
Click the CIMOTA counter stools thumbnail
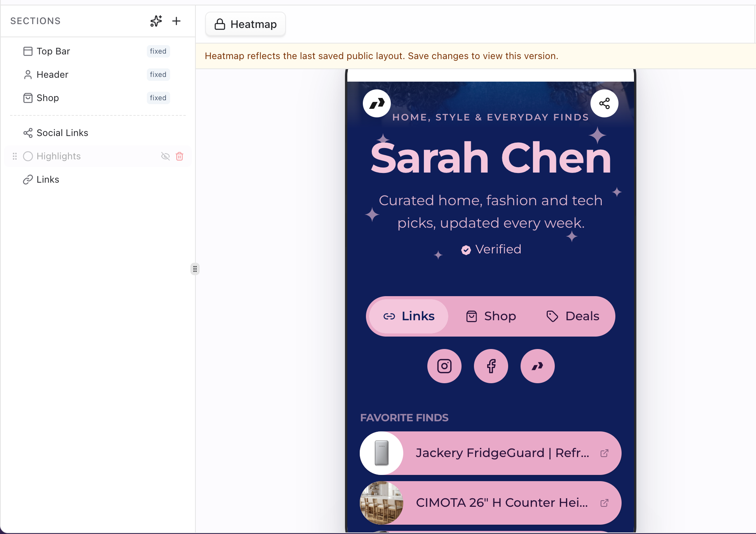point(381,503)
